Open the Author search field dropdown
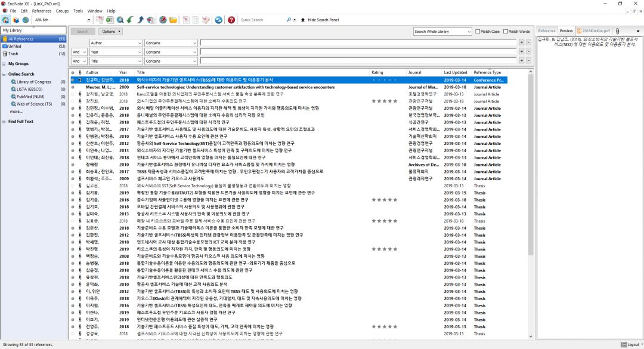 [x=116, y=43]
